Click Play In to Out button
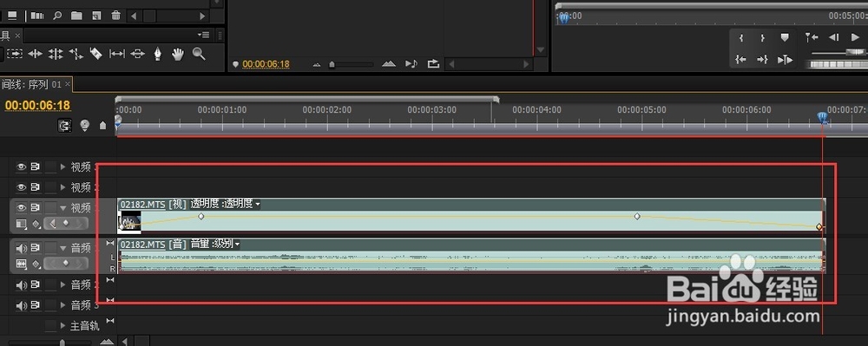Screen dimensions: 868x346 (785, 59)
